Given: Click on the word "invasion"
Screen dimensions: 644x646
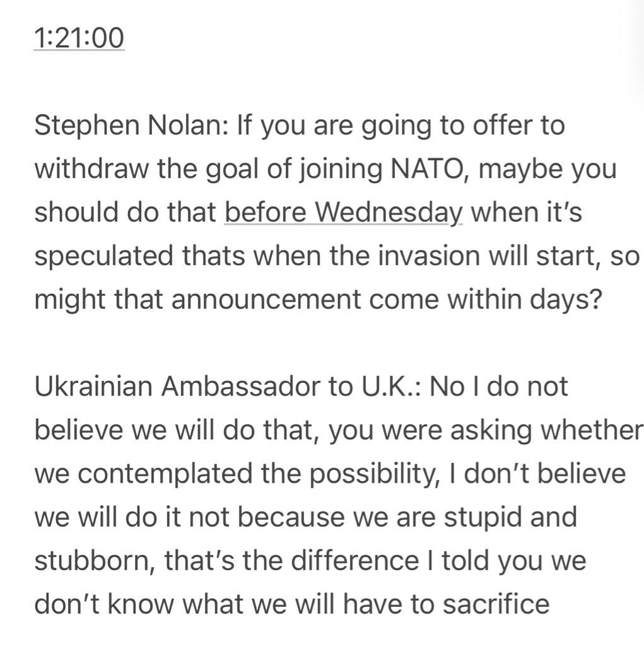Looking at the screenshot, I should coord(429,255).
